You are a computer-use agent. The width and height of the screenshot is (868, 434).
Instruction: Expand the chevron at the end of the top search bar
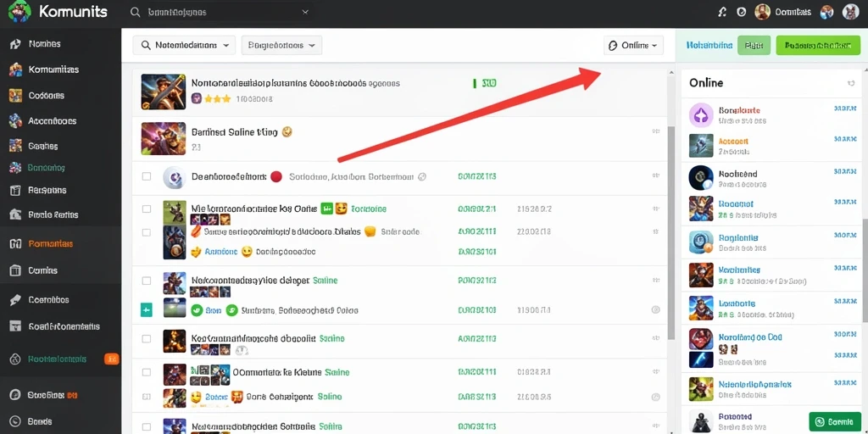(305, 12)
